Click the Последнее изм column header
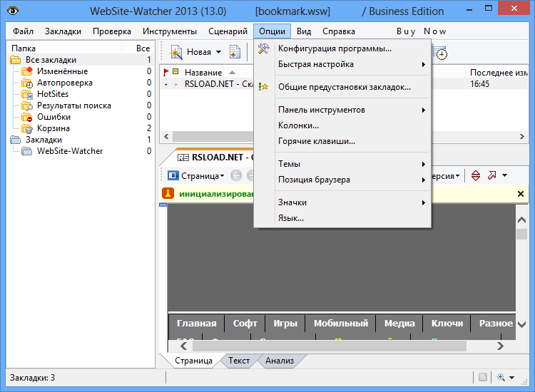This screenshot has height=392, width=535. click(x=498, y=72)
